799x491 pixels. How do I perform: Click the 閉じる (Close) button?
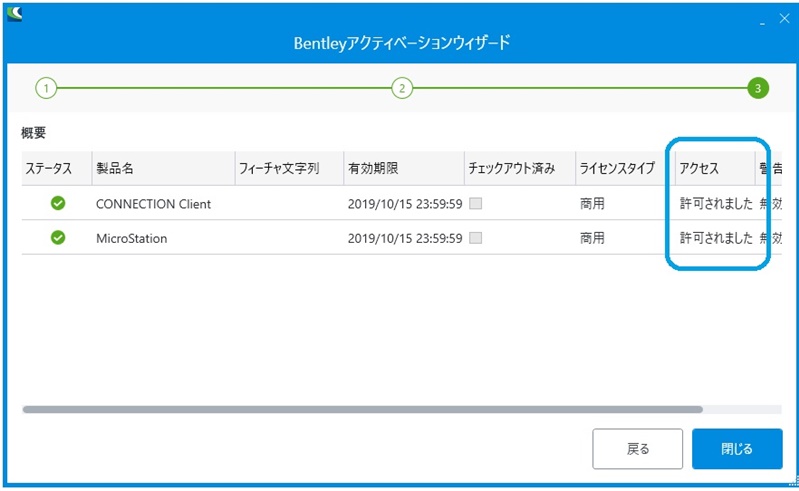737,449
